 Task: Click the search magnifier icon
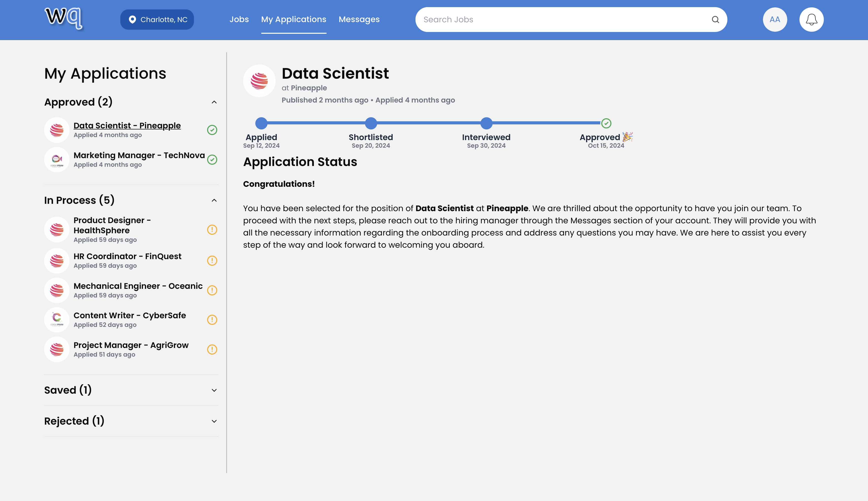[x=715, y=20]
